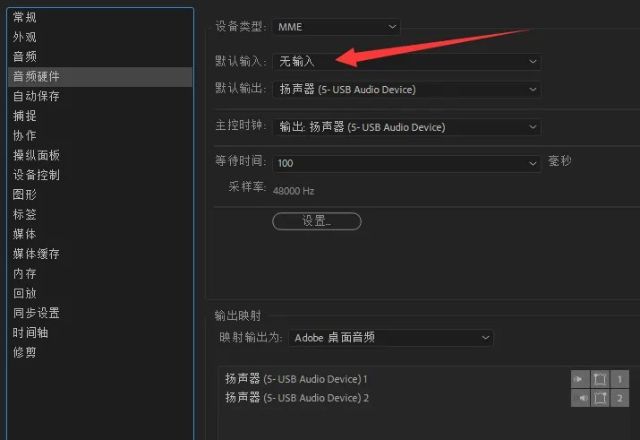Click the 毫秒 unit label
This screenshot has height=440, width=640.
coord(560,161)
